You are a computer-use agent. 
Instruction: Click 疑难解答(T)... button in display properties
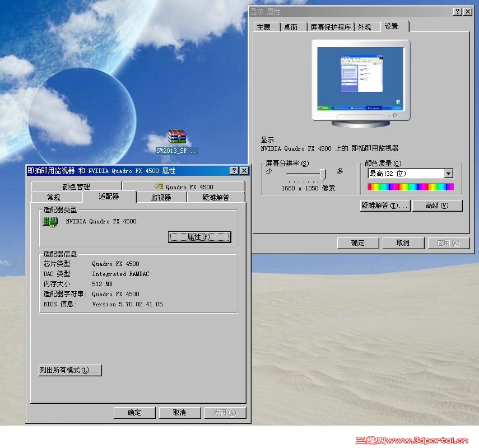pyautogui.click(x=385, y=206)
